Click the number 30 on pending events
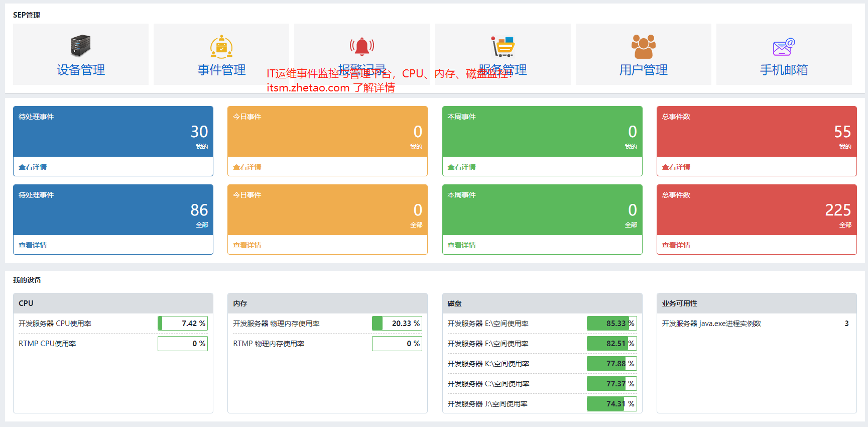 click(199, 132)
